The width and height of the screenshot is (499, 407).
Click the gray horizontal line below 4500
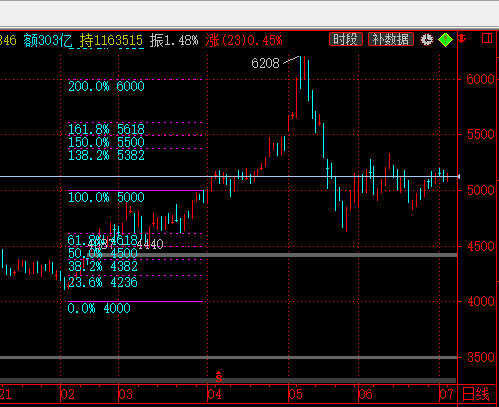pyautogui.click(x=272, y=255)
